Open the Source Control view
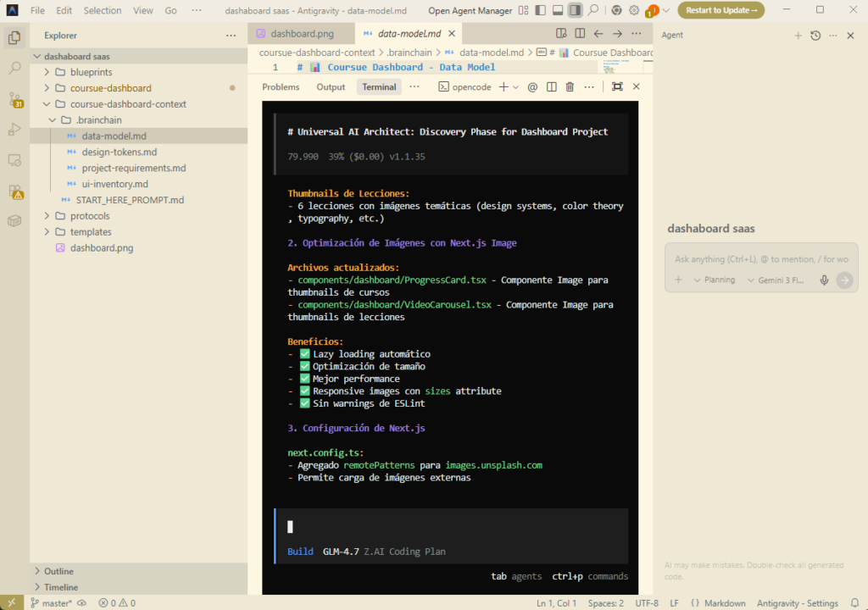This screenshot has height=610, width=868. click(14, 99)
